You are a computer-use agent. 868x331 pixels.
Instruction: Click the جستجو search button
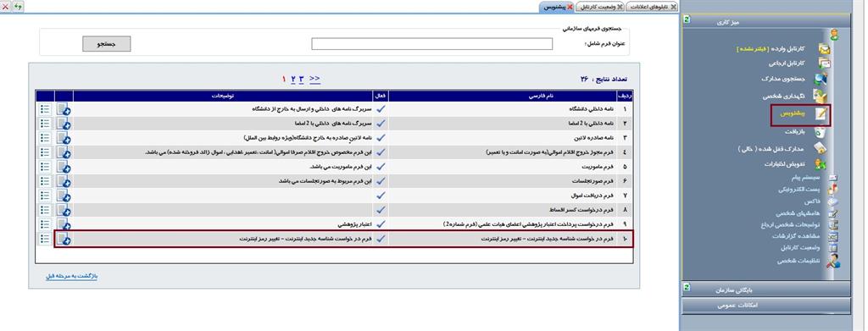click(x=107, y=44)
